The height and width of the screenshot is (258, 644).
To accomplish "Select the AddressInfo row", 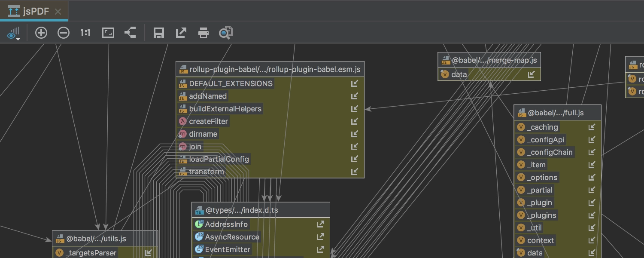I will (x=261, y=224).
